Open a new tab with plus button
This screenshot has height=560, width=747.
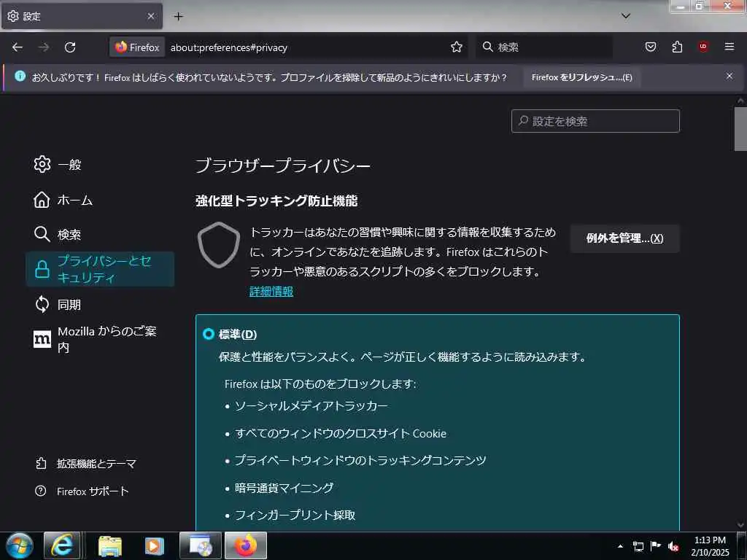pos(178,17)
